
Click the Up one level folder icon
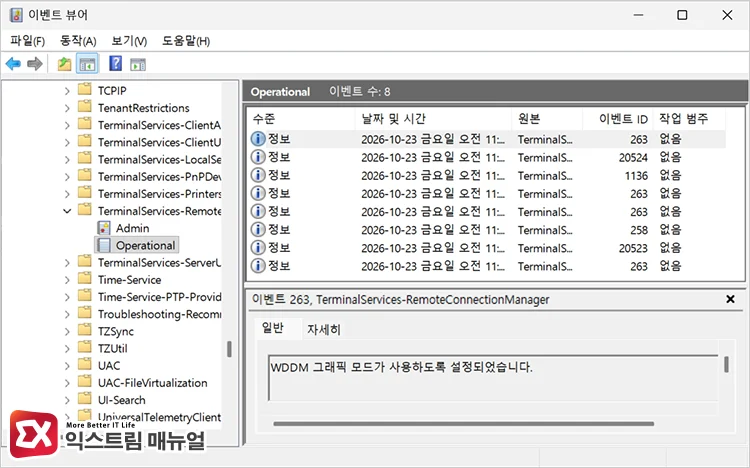(x=64, y=64)
